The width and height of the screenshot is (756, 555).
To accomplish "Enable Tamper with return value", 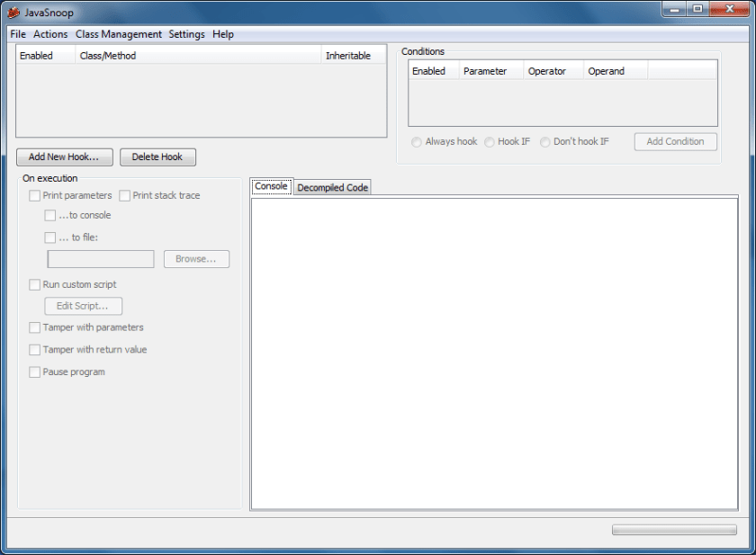I will pos(34,350).
